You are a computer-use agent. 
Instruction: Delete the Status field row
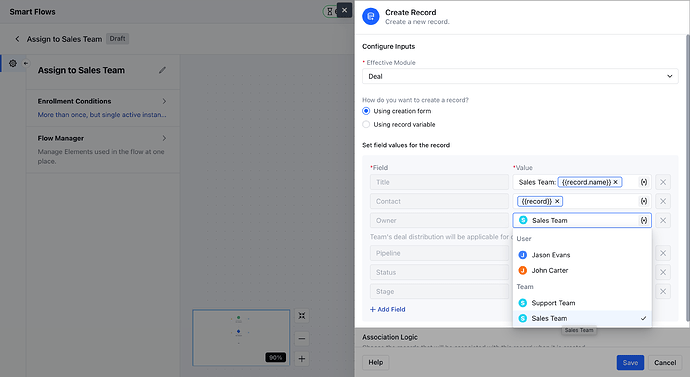(663, 272)
